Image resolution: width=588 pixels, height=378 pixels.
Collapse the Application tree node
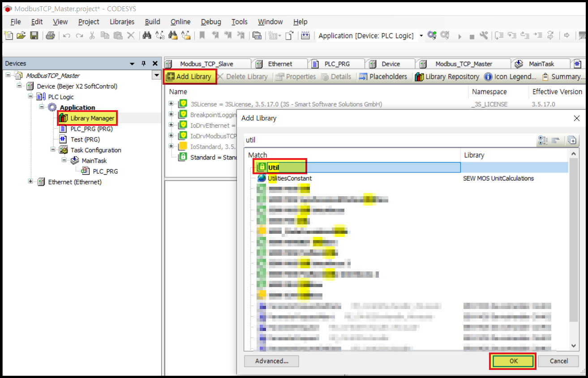(x=41, y=107)
